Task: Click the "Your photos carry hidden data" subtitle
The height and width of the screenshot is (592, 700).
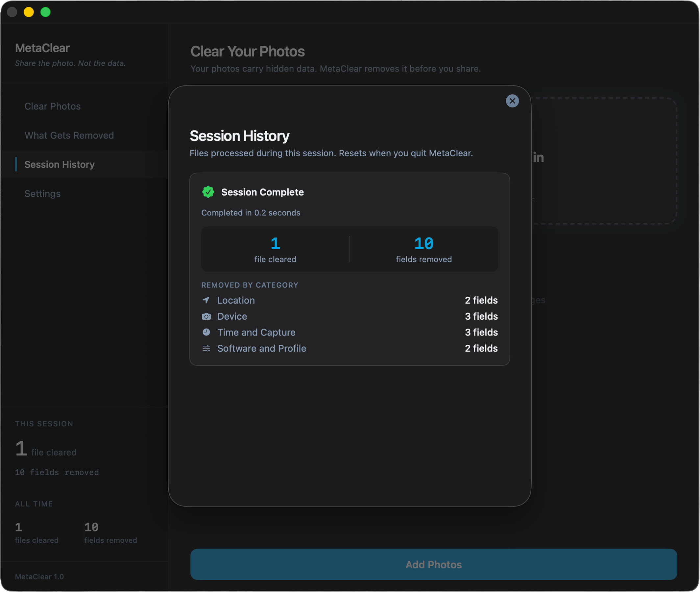Action: click(335, 68)
